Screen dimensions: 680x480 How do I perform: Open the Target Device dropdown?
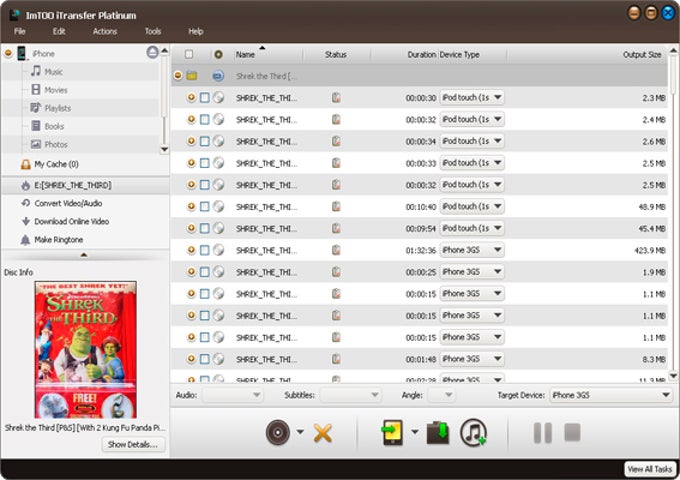click(611, 395)
